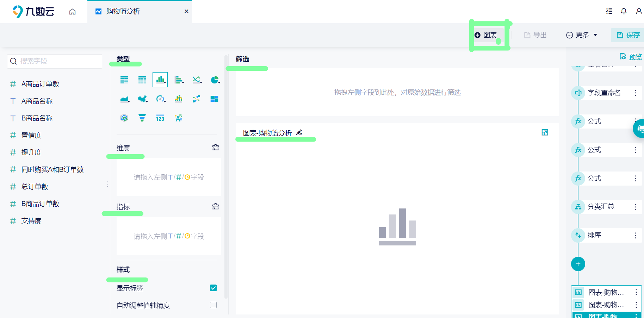Toggle 显示标签 checkbox
This screenshot has height=318, width=644.
[x=213, y=288]
